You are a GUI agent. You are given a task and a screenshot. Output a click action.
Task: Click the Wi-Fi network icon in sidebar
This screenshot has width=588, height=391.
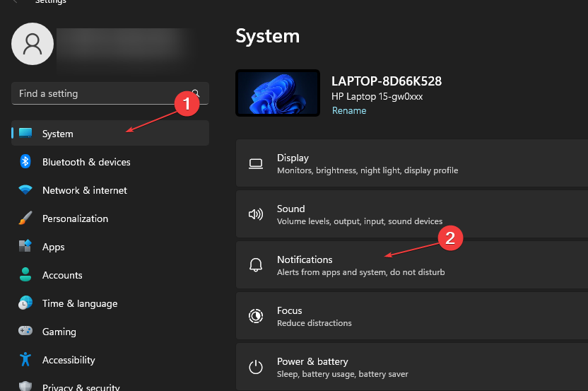coord(25,189)
